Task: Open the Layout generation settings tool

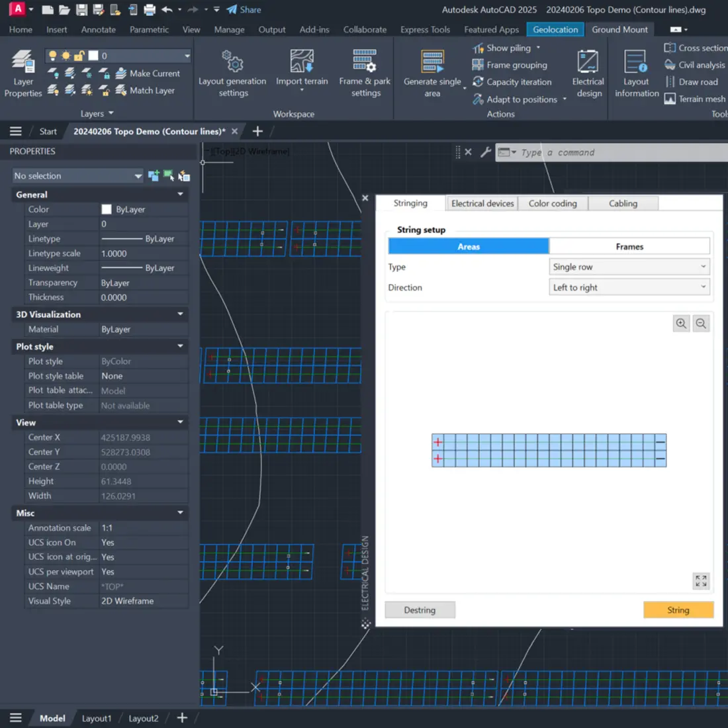Action: point(232,73)
